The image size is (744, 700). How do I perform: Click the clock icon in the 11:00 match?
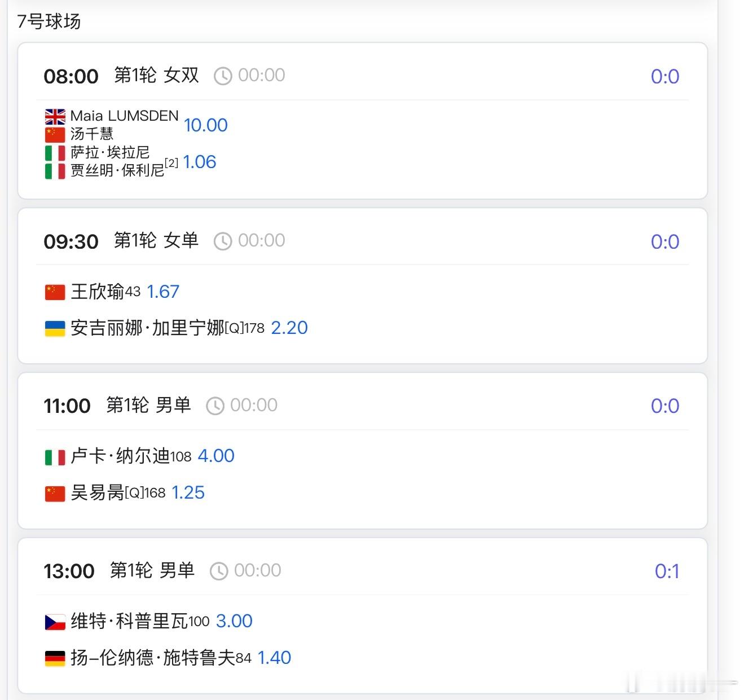coord(215,406)
